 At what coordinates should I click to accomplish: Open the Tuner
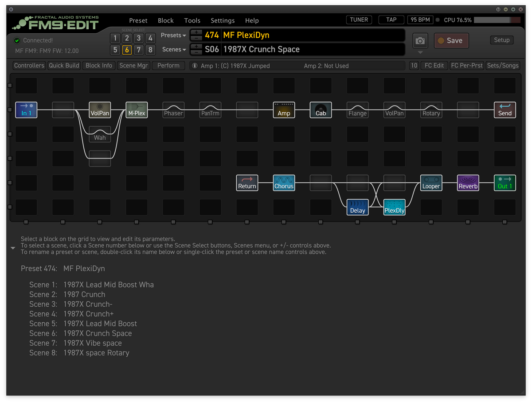(x=359, y=20)
